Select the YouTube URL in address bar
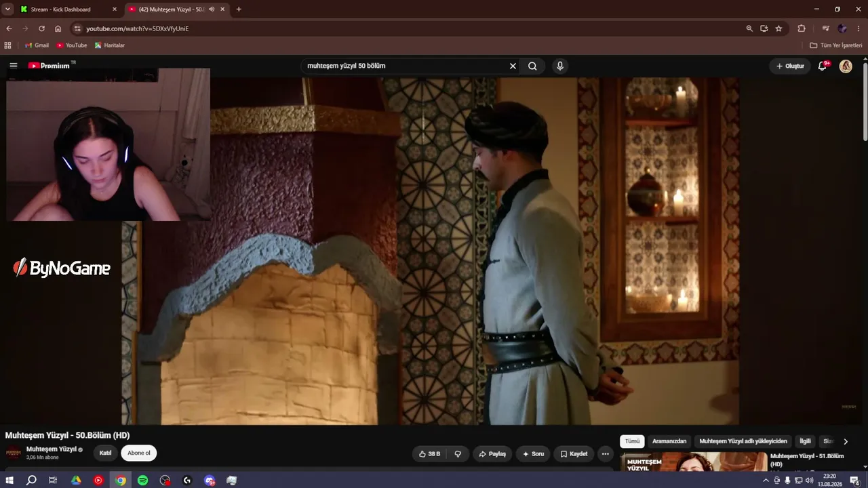 pos(137,28)
